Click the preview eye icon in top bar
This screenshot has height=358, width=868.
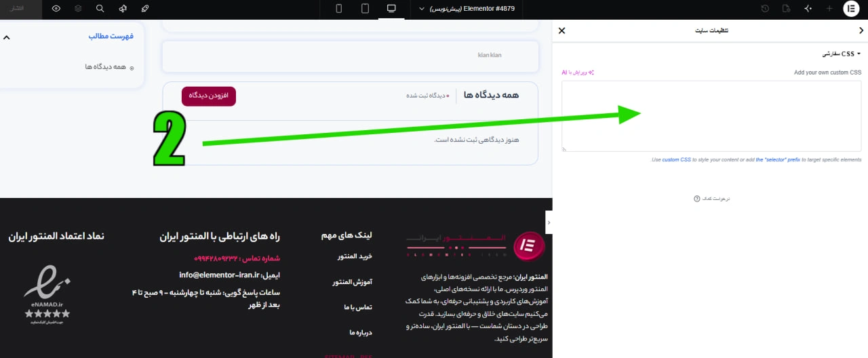(56, 9)
